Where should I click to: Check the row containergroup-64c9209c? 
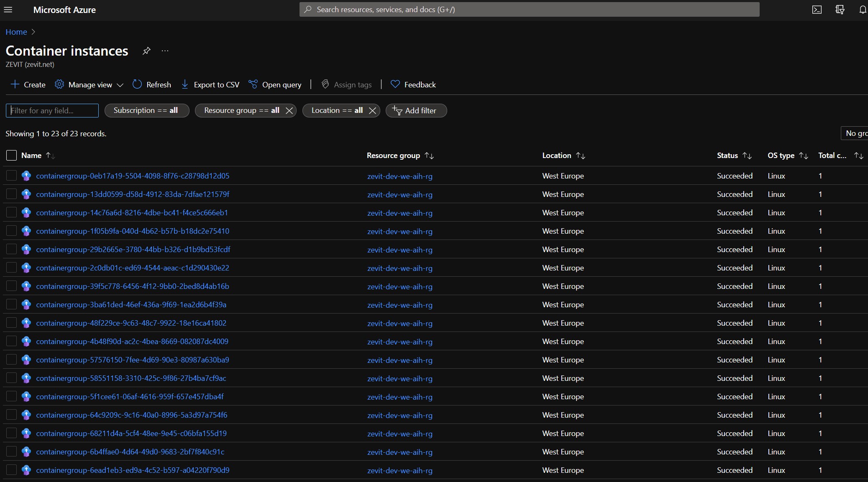11,415
